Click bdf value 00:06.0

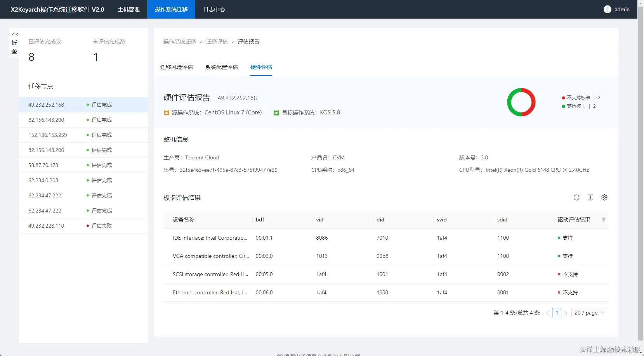click(x=264, y=292)
